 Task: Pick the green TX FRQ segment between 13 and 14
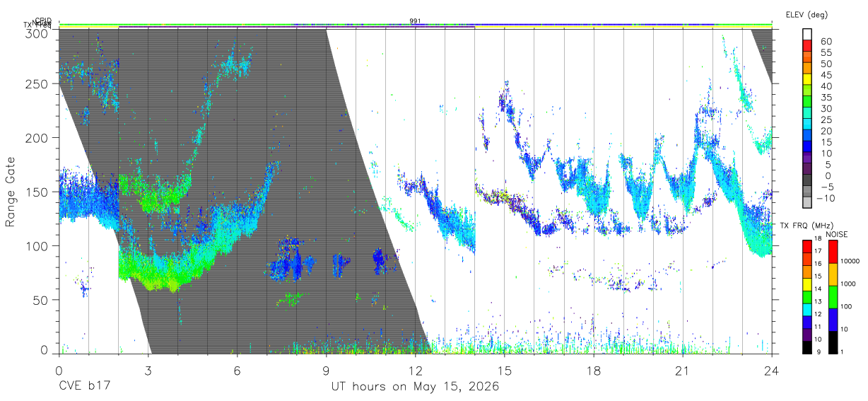[x=807, y=296]
